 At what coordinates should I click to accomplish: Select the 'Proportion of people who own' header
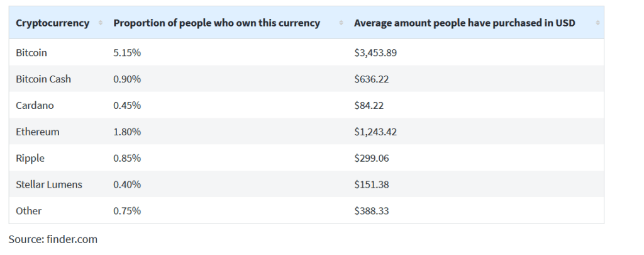point(216,23)
